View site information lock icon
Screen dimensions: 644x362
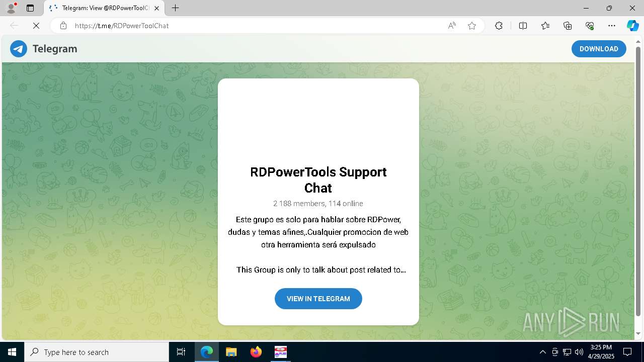click(63, 26)
